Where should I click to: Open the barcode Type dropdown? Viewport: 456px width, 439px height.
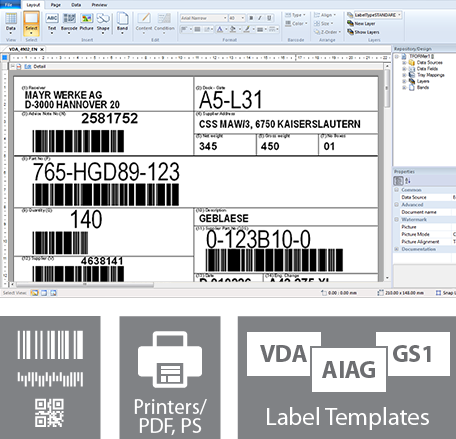[x=296, y=15]
